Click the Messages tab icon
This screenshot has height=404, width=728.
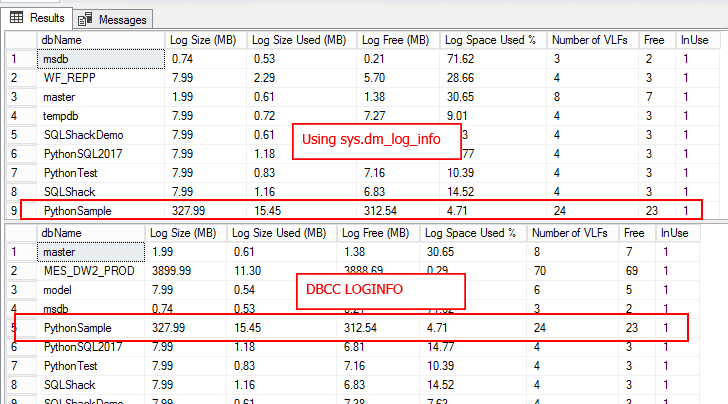click(x=85, y=19)
